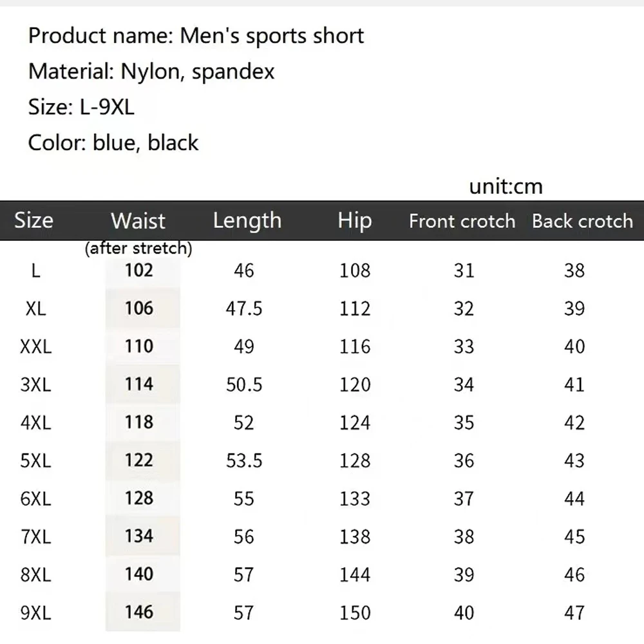Select the hip value 150 cell
The image size is (644, 644).
pyautogui.click(x=355, y=613)
